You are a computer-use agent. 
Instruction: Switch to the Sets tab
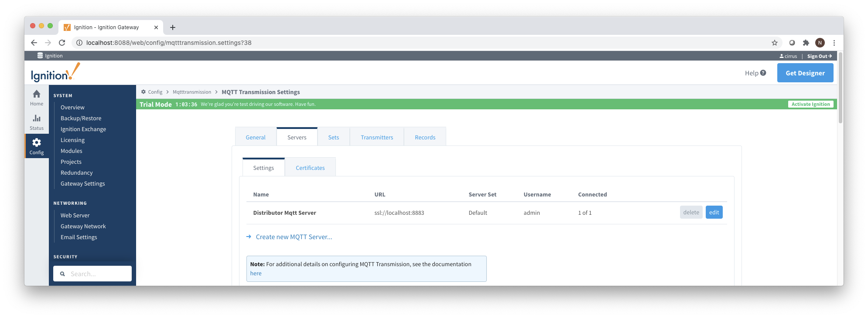point(334,137)
